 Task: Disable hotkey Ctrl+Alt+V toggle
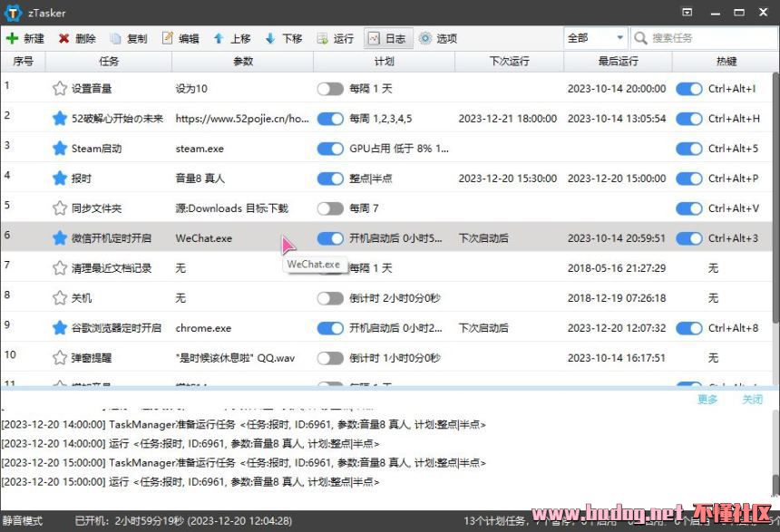tap(689, 208)
